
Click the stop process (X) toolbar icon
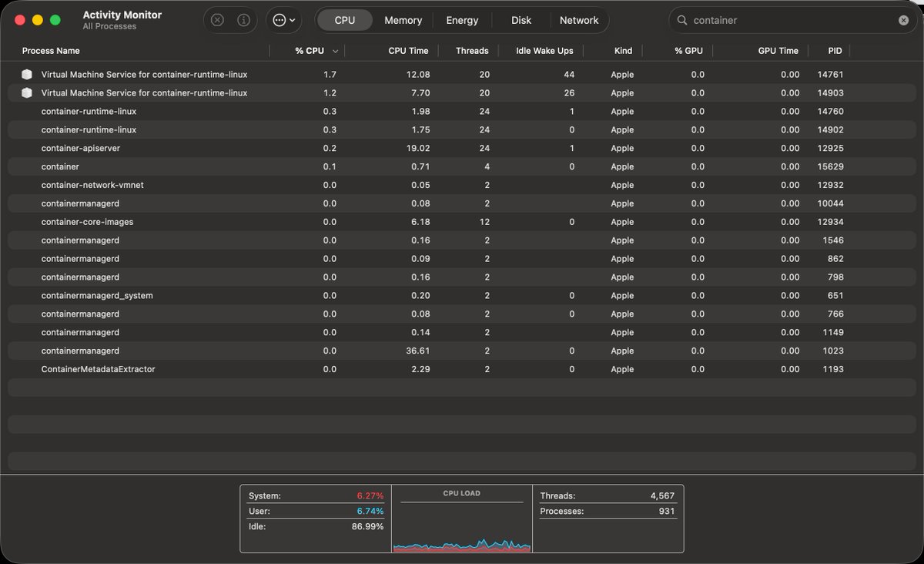click(217, 20)
